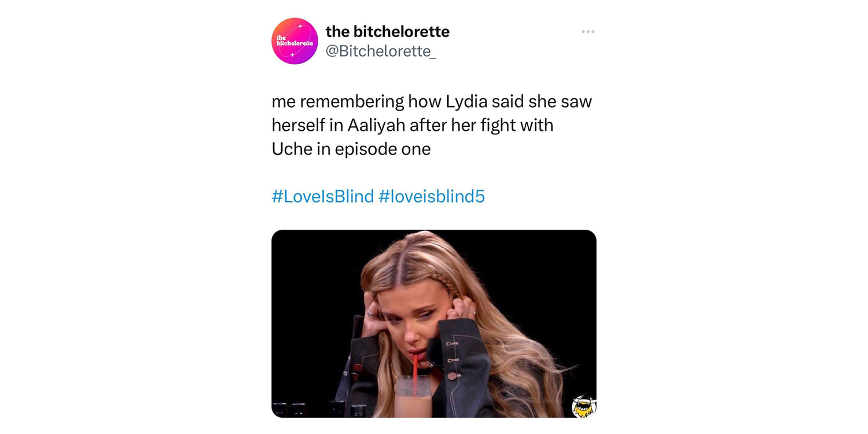868x434 pixels.
Task: Open the tweet's three-dot more options menu
Action: [588, 32]
